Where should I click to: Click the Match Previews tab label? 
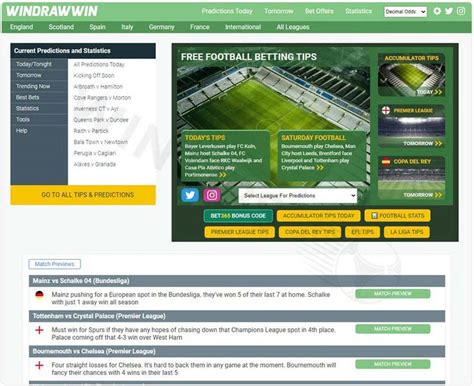point(55,264)
